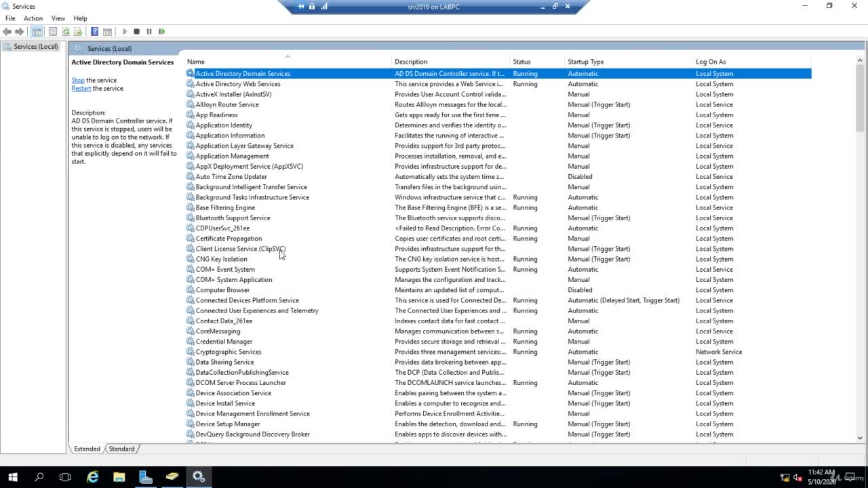This screenshot has height=488, width=868.
Task: Sort by the Description column header
Action: 451,62
